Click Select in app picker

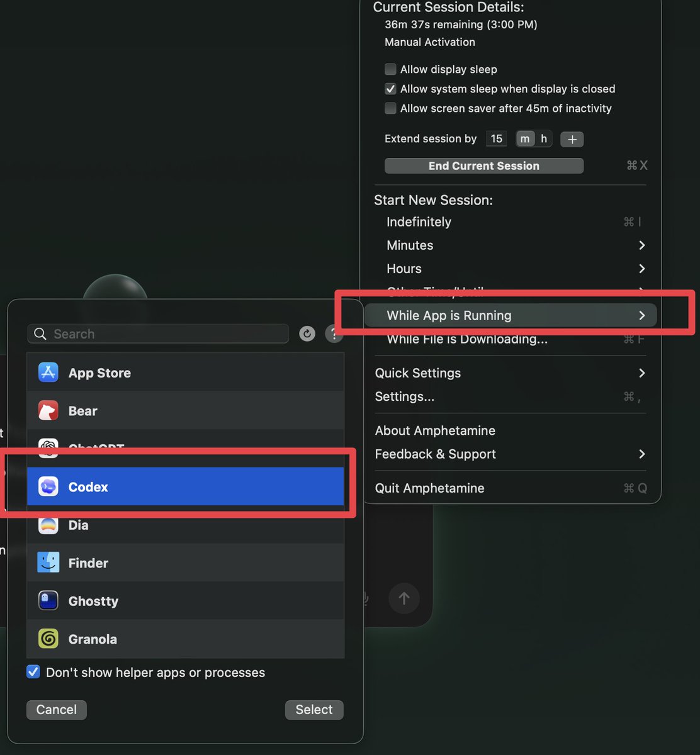point(314,710)
